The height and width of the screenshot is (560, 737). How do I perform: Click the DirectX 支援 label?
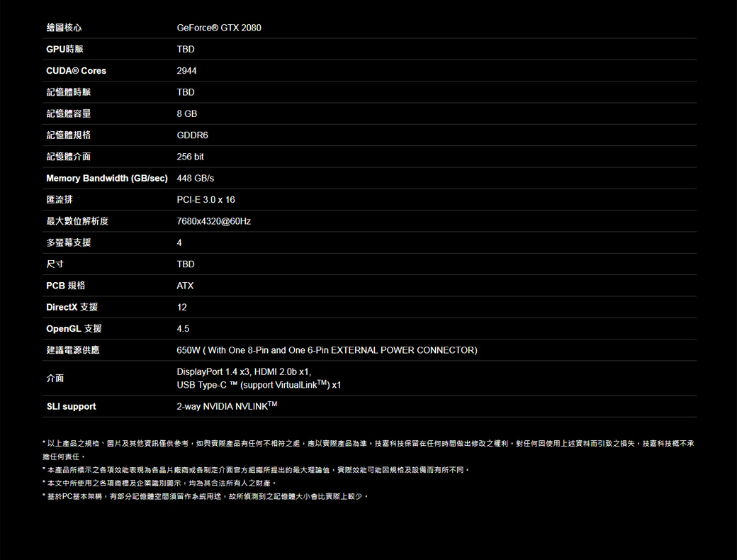[x=72, y=307]
